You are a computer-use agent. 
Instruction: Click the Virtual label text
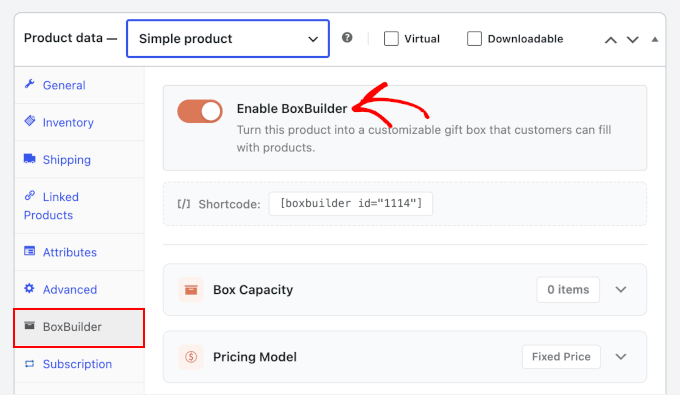tap(422, 39)
